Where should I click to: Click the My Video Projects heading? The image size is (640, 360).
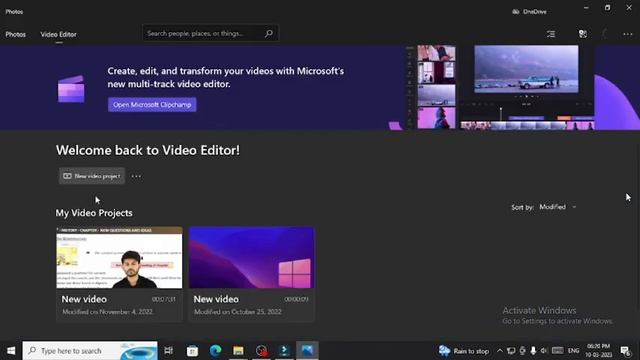click(94, 213)
